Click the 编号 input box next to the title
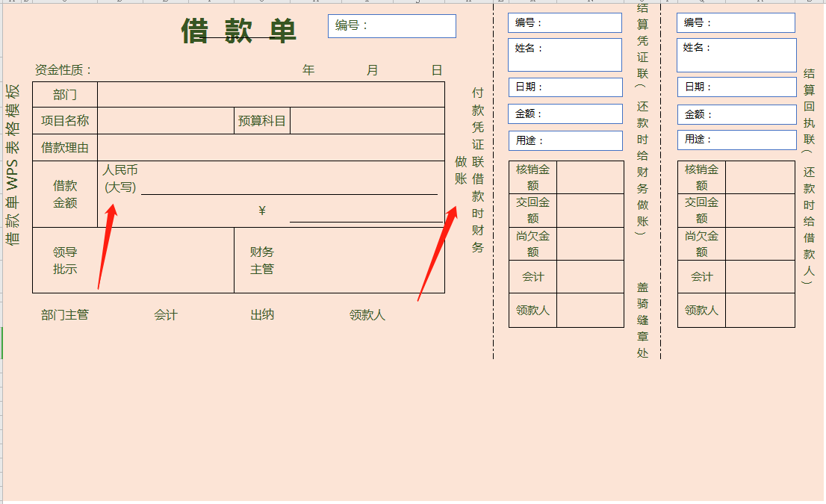 click(x=392, y=26)
